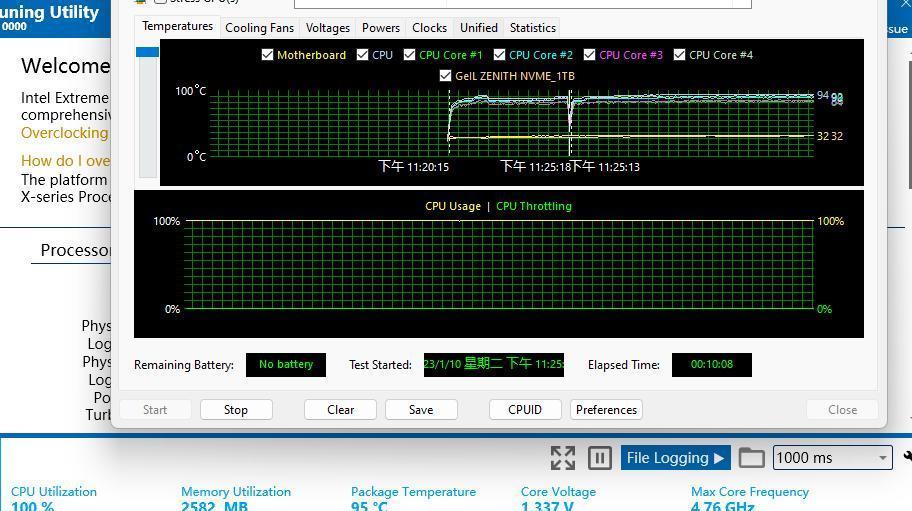The height and width of the screenshot is (511, 912).
Task: Toggle the CPU temperature checkbox
Action: 362,55
